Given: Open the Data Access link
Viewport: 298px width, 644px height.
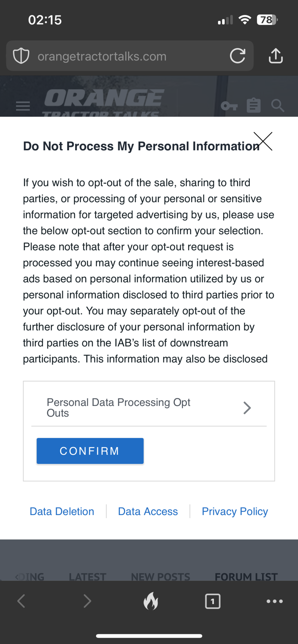Looking at the screenshot, I should [148, 511].
